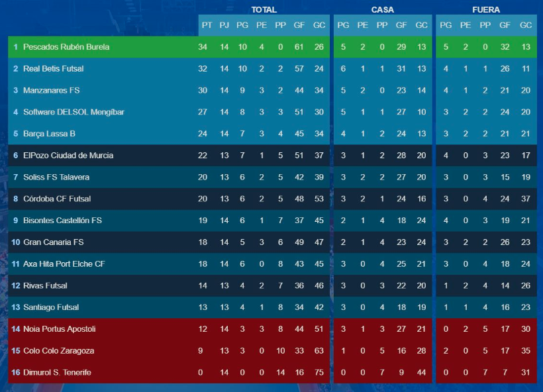543x392 pixels.
Task: Select Soliss FS Talavera team
Action: (x=56, y=177)
